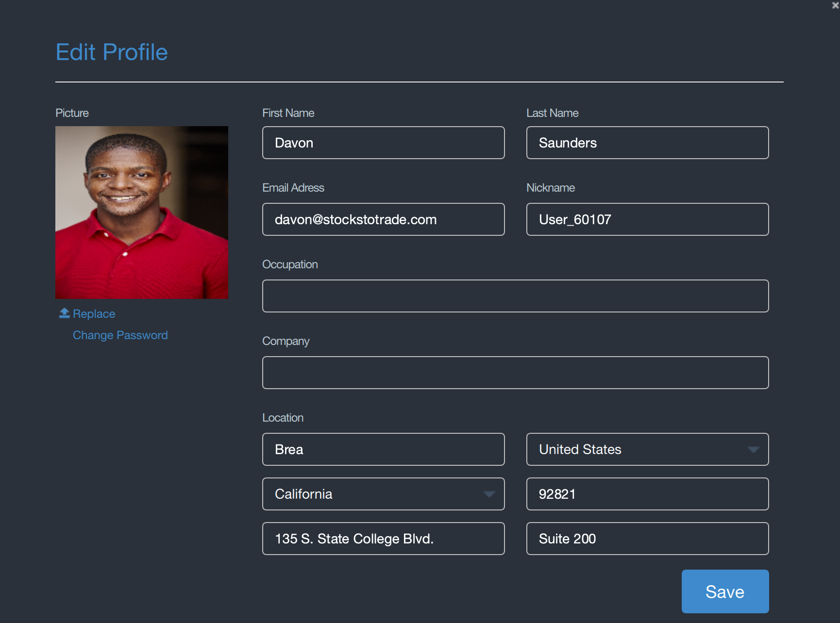Click the Picture label
This screenshot has height=623, width=840.
pos(72,113)
